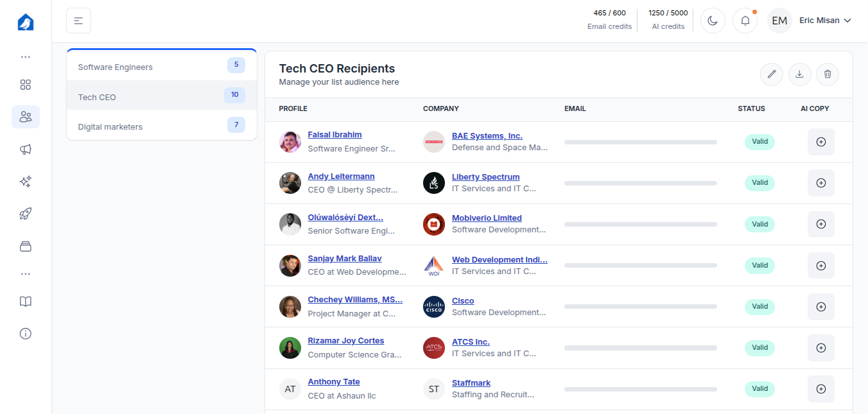The height and width of the screenshot is (414, 868).
Task: Open the Cisco company link
Action: pyautogui.click(x=463, y=301)
